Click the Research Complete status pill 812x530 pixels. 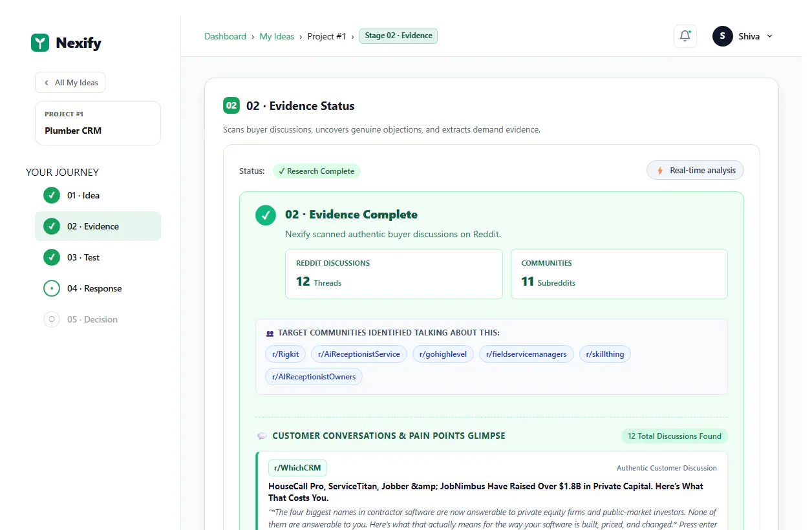click(x=317, y=171)
